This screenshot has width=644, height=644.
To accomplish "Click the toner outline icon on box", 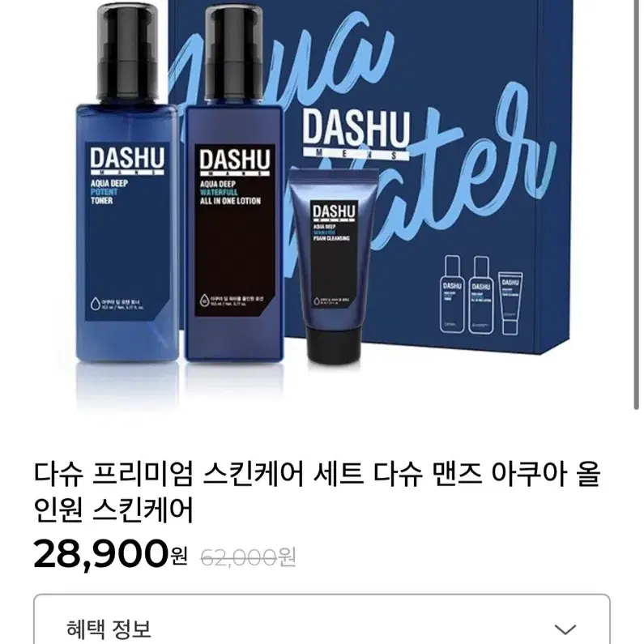I will tap(452, 294).
